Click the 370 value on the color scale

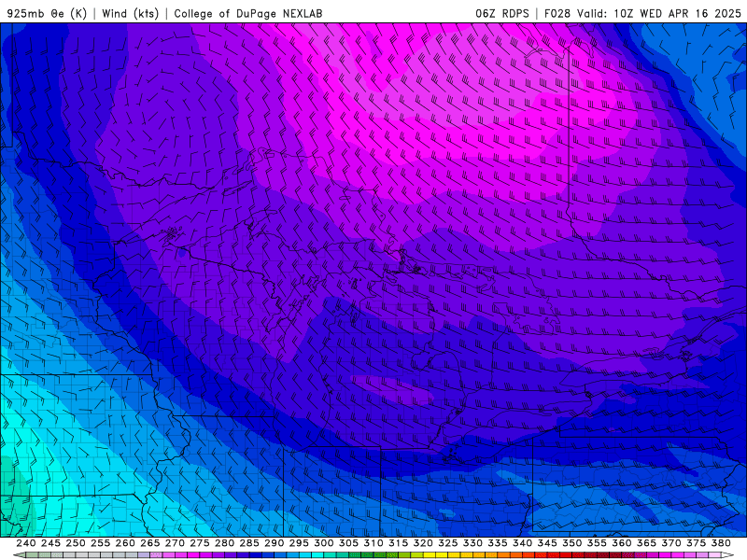pyautogui.click(x=670, y=543)
